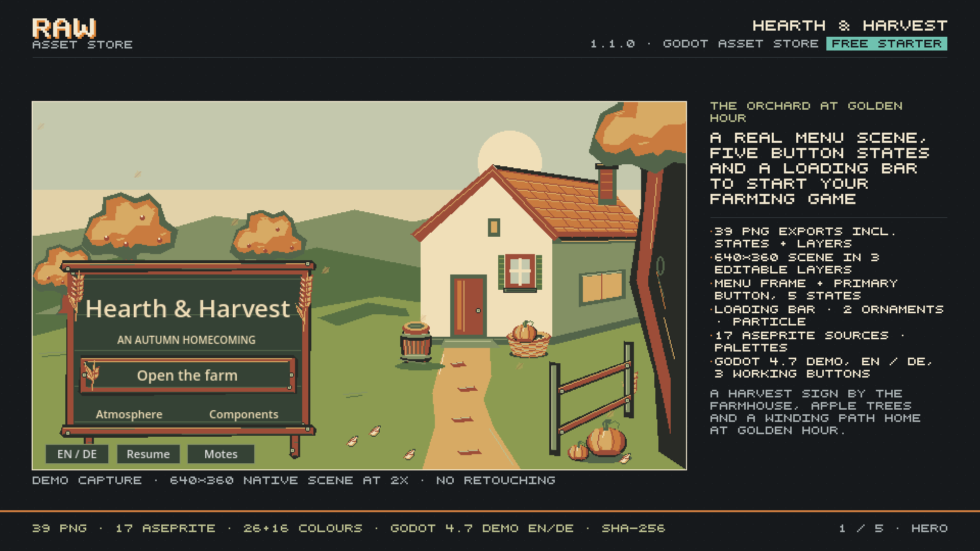Image resolution: width=980 pixels, height=551 pixels.
Task: Click the HEARTH & HARVEST header title
Action: pos(850,26)
